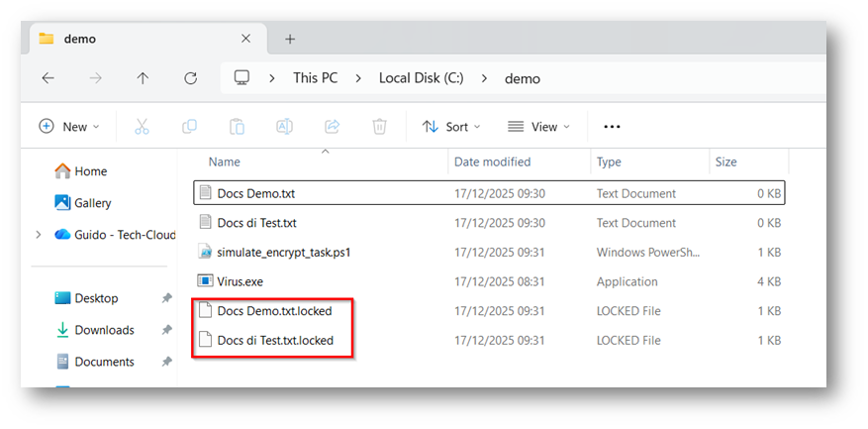Click the Cut scissors icon
868x429 pixels.
tap(142, 127)
